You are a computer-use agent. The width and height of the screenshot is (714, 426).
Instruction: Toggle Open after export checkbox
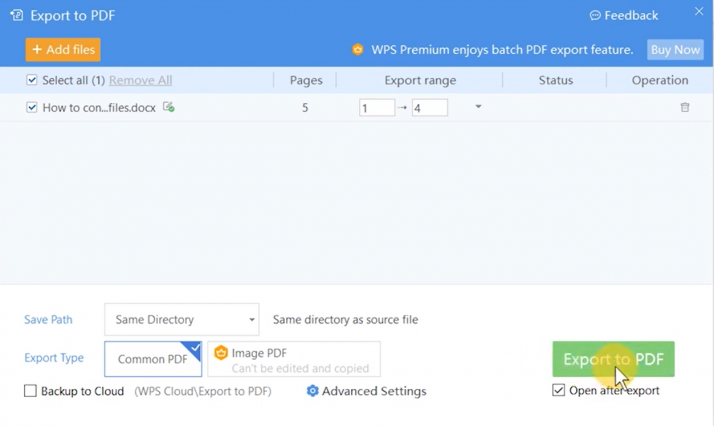point(558,390)
